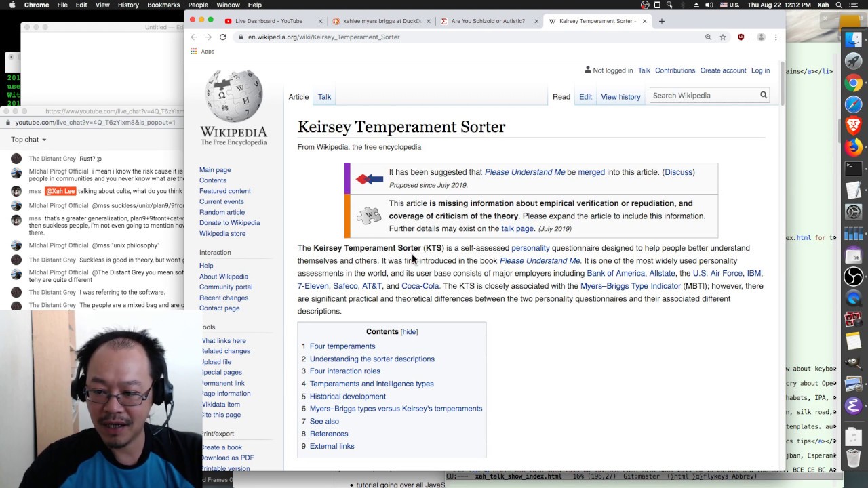The image size is (868, 488).
Task: Open System Preferences from the dock
Action: [x=854, y=212]
